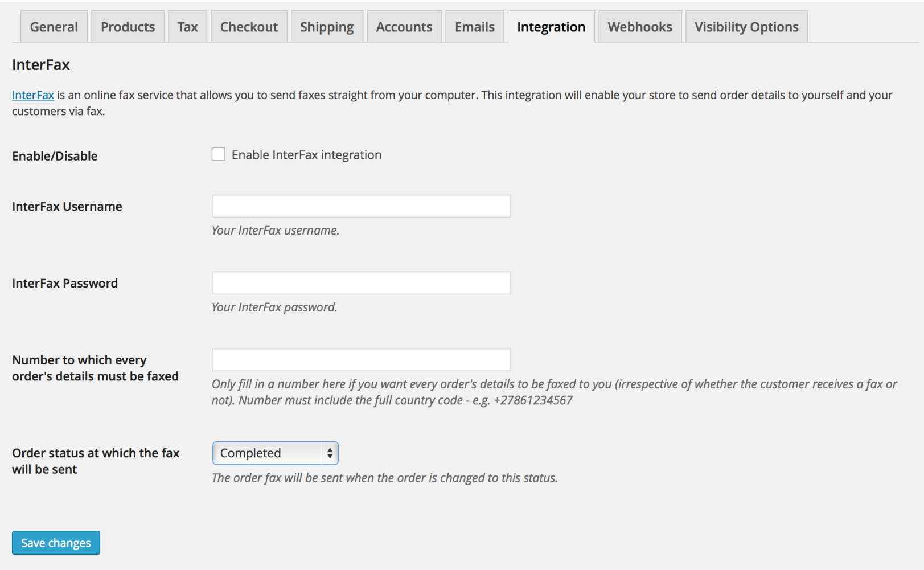This screenshot has height=570, width=924.
Task: Open the Products settings tab
Action: point(128,26)
